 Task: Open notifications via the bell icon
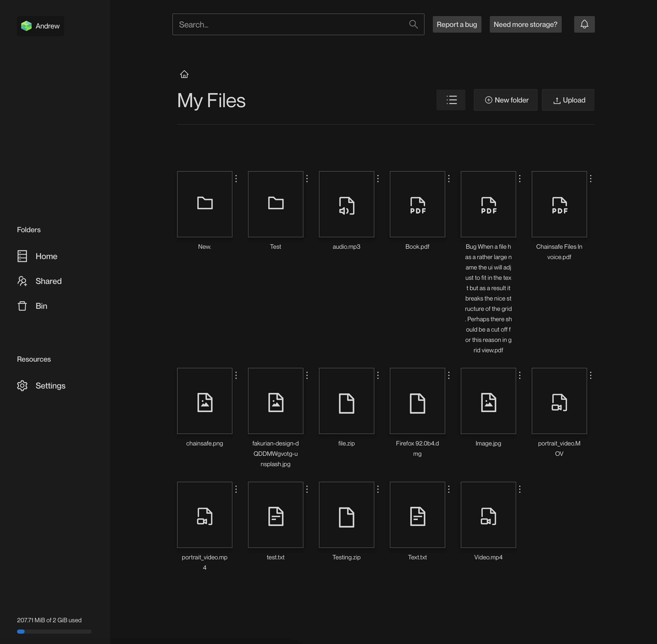pyautogui.click(x=584, y=24)
